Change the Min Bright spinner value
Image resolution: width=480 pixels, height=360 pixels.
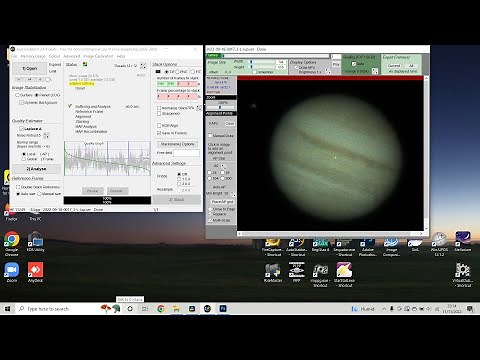point(233,194)
